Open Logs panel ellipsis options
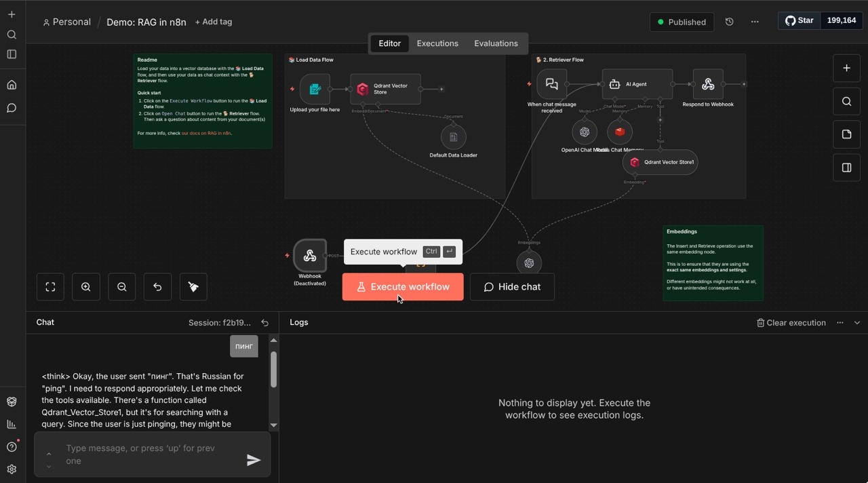Image resolution: width=868 pixels, height=483 pixels. [x=840, y=323]
